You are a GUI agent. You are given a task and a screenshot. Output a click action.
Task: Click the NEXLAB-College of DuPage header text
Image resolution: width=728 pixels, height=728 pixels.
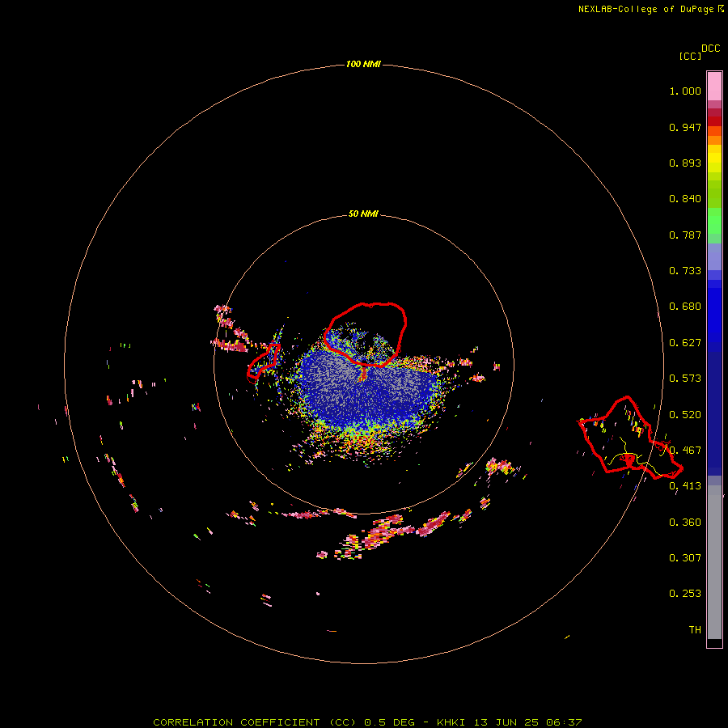coord(645,9)
